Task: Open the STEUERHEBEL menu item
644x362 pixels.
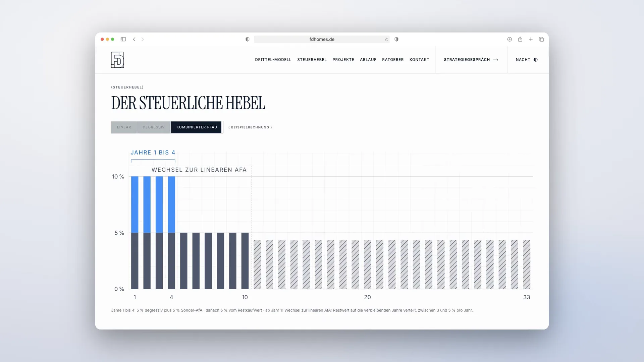Action: pyautogui.click(x=312, y=60)
